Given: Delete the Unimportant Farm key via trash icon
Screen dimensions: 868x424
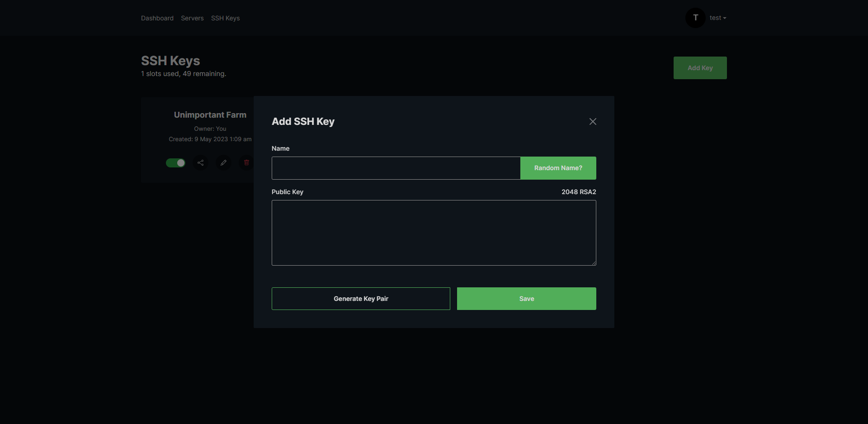Looking at the screenshot, I should (246, 162).
